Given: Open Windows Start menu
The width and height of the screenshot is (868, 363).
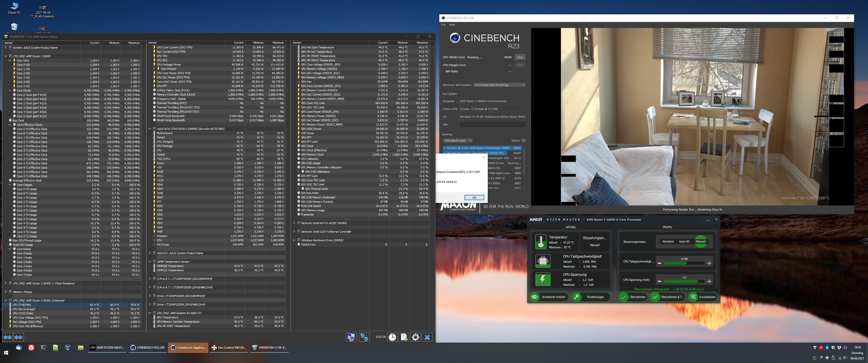Looking at the screenshot, I should [x=6, y=353].
